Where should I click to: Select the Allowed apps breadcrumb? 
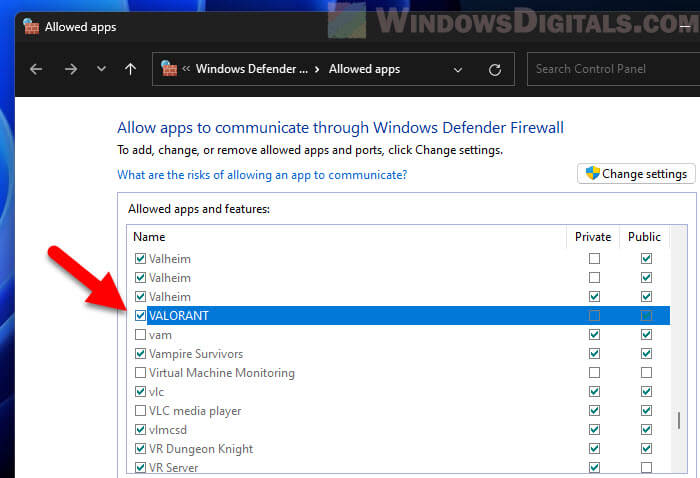point(364,69)
